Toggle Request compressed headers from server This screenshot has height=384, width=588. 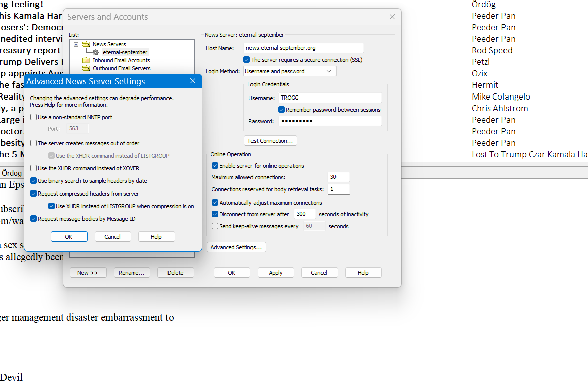33,194
